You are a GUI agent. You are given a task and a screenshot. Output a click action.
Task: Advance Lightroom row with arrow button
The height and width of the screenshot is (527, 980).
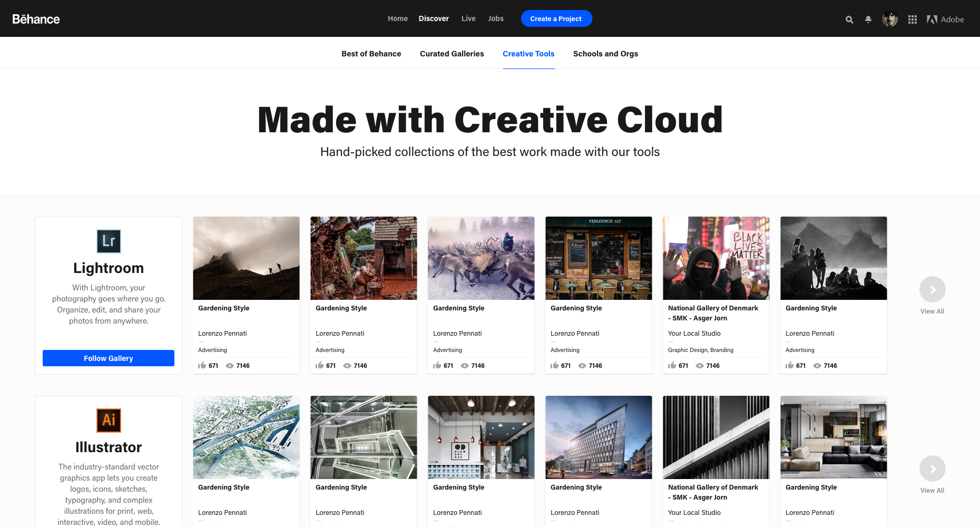933,289
